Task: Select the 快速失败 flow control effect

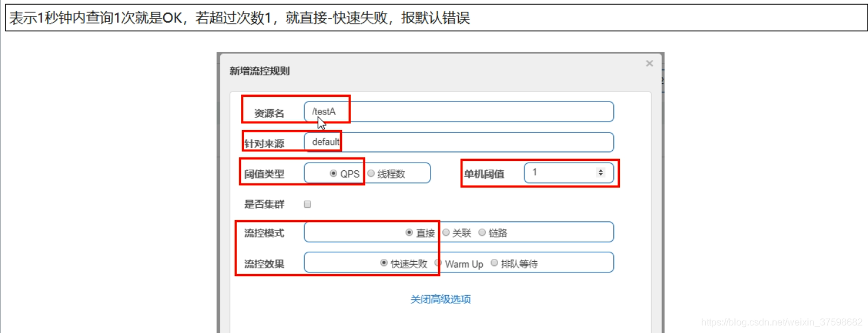Action: pyautogui.click(x=384, y=263)
